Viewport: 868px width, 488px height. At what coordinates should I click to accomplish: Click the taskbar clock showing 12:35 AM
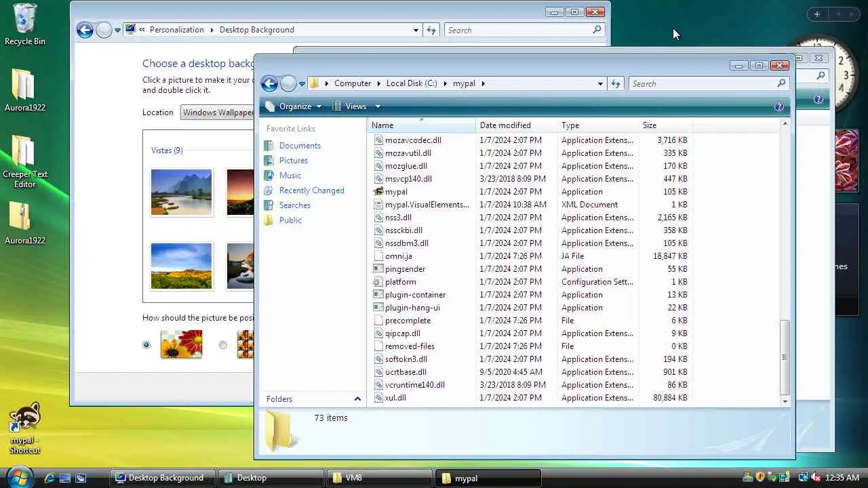[842, 478]
